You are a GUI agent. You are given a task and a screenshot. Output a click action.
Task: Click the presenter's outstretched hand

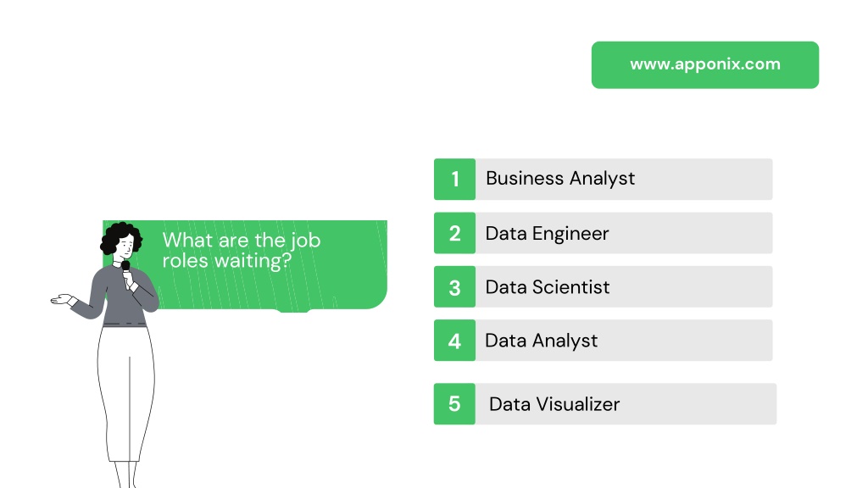pos(61,300)
